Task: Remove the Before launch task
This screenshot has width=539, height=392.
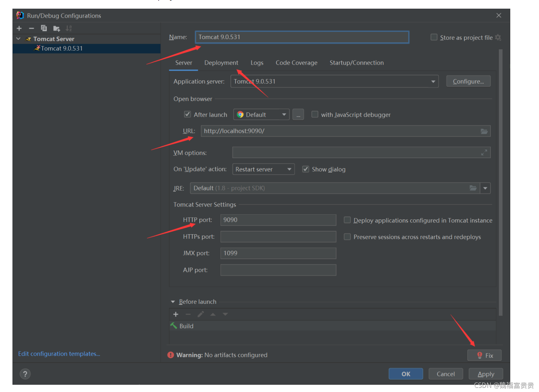Action: [x=188, y=314]
